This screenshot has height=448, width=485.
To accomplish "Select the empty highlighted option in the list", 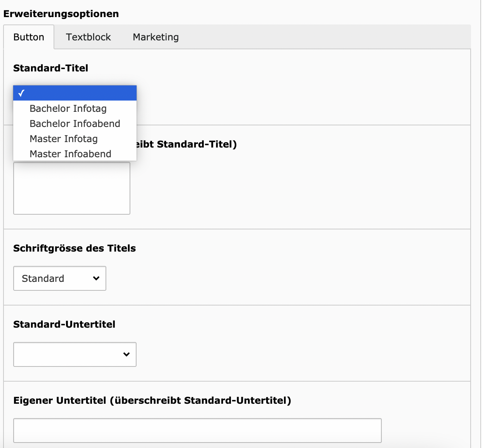I will 75,93.
